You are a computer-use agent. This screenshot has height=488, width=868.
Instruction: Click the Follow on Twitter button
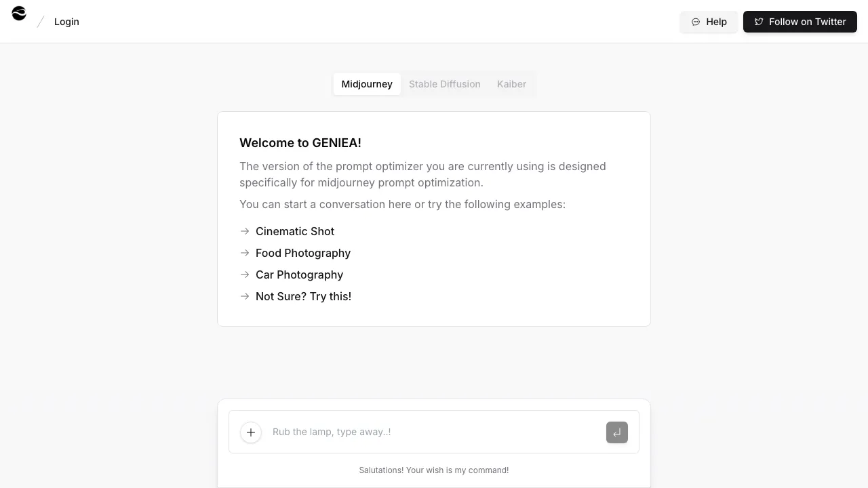coord(800,22)
